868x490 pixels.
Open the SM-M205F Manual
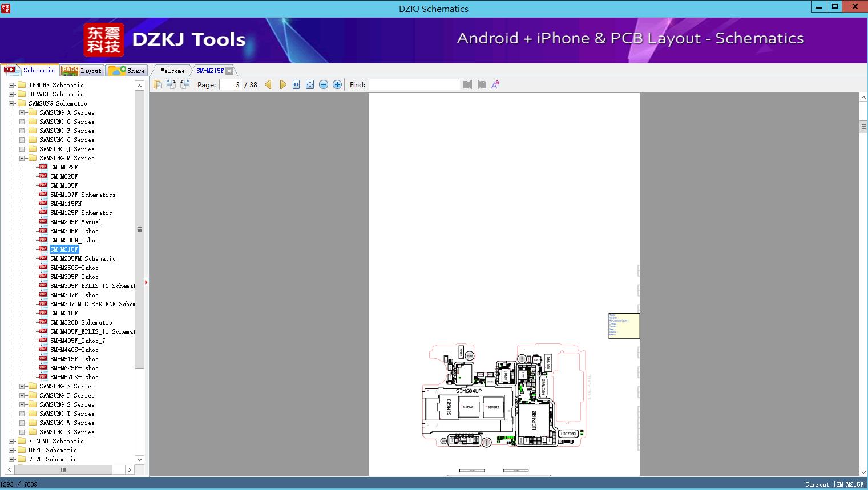[76, 222]
